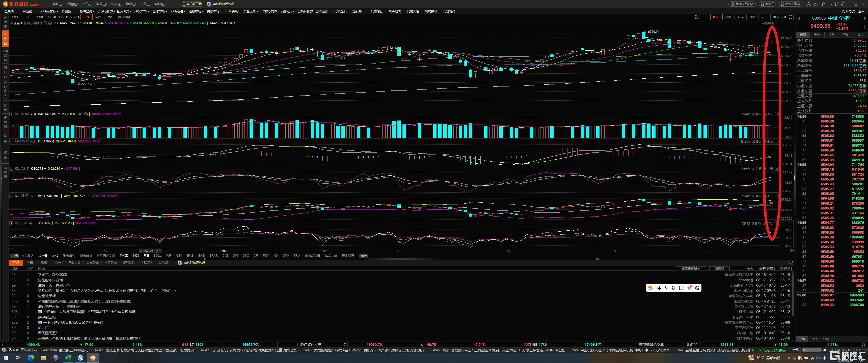This screenshot has width=868, height=363.
Task: Expand the 复权 dropdown
Action: (717, 17)
